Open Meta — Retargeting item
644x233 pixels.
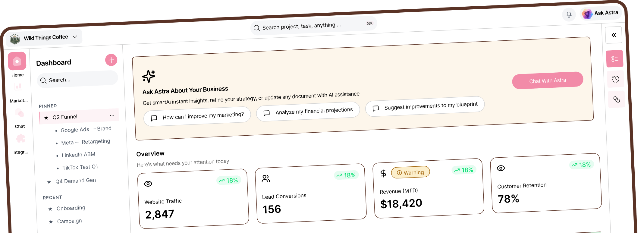tap(86, 142)
